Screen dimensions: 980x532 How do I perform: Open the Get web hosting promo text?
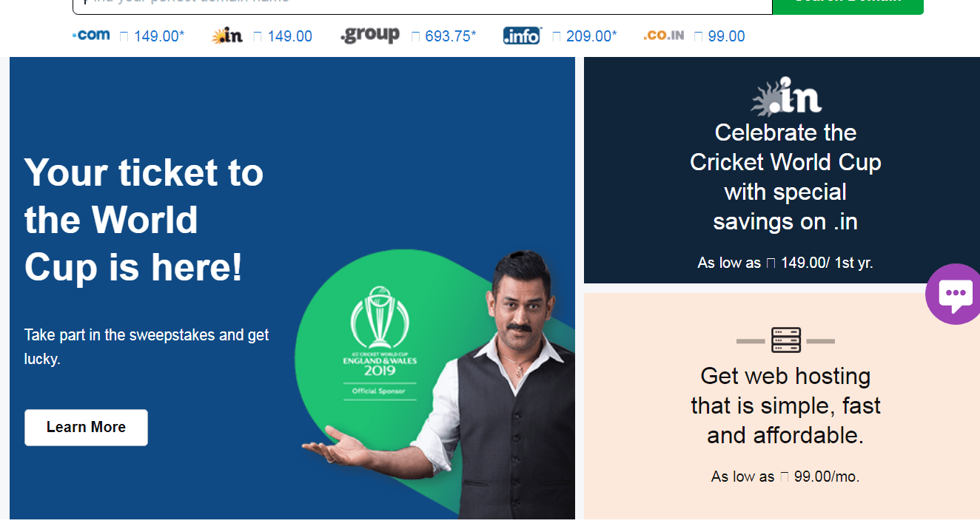[x=785, y=405]
